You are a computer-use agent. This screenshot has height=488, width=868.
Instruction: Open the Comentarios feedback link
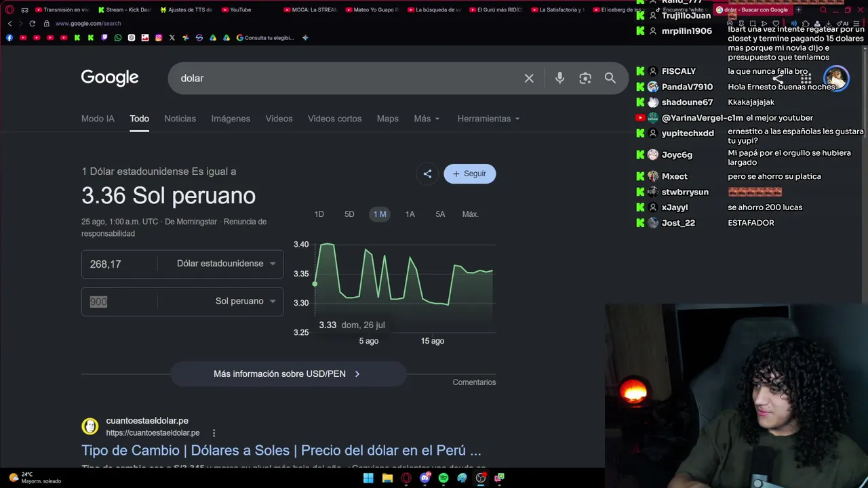pos(474,382)
